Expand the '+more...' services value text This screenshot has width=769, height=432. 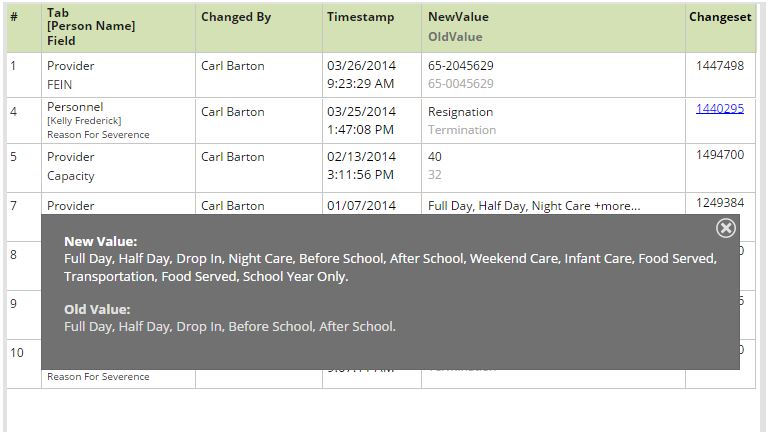point(617,206)
